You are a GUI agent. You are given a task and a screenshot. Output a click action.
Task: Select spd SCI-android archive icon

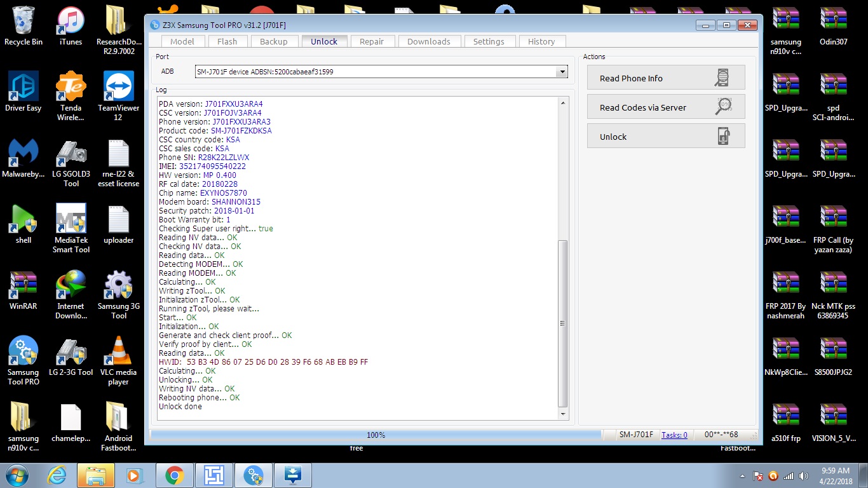tap(833, 97)
